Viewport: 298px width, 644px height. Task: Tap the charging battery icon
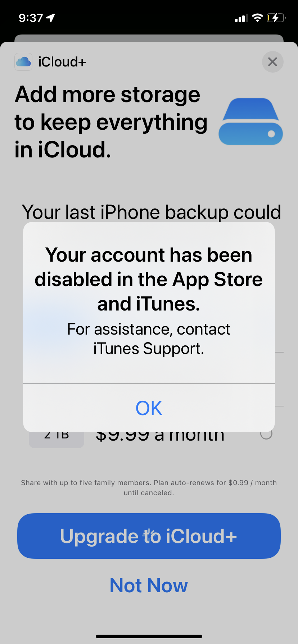point(276,18)
